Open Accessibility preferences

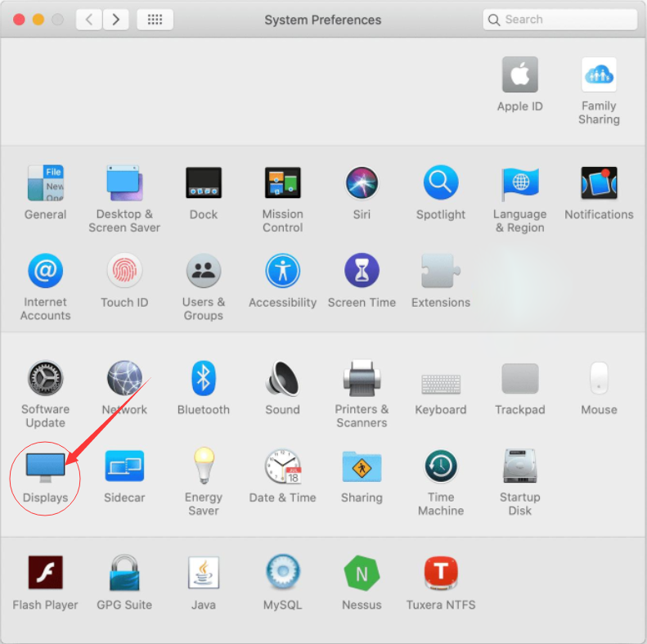pos(283,271)
